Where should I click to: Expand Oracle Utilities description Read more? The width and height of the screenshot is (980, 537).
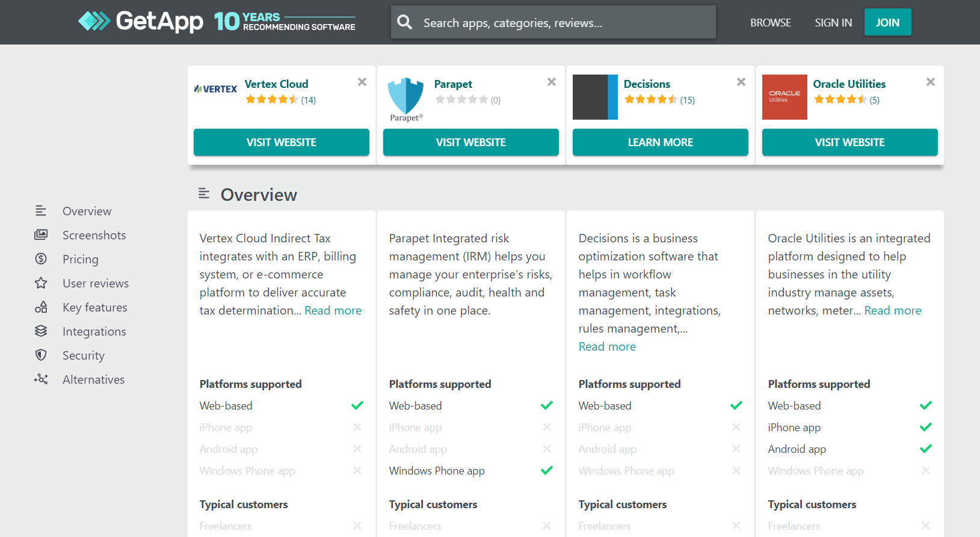[x=893, y=310]
